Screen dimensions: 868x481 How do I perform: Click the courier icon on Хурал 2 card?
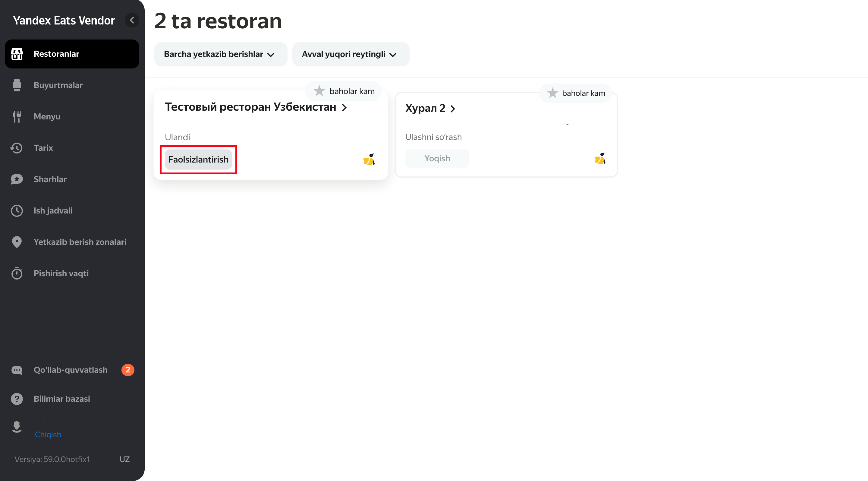(x=600, y=158)
